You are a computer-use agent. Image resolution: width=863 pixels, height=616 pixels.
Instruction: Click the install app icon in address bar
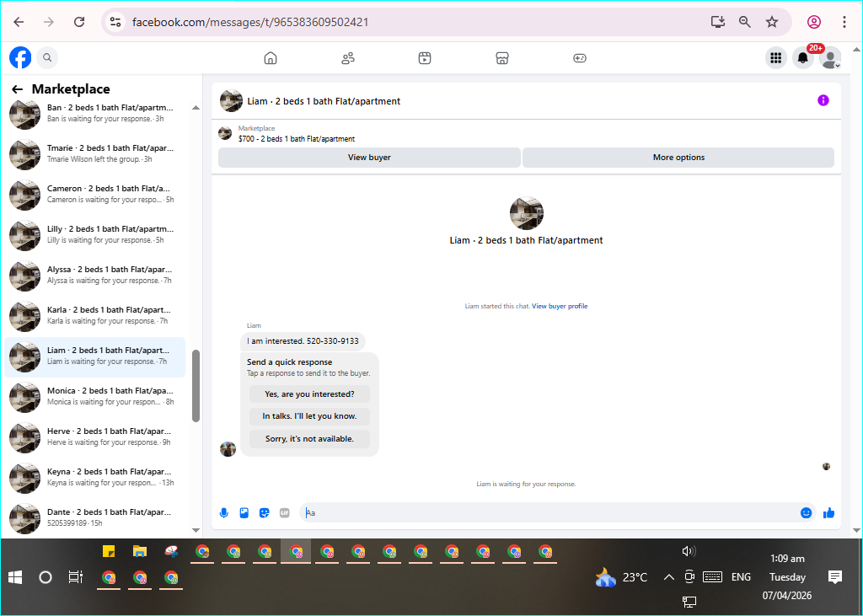(718, 22)
